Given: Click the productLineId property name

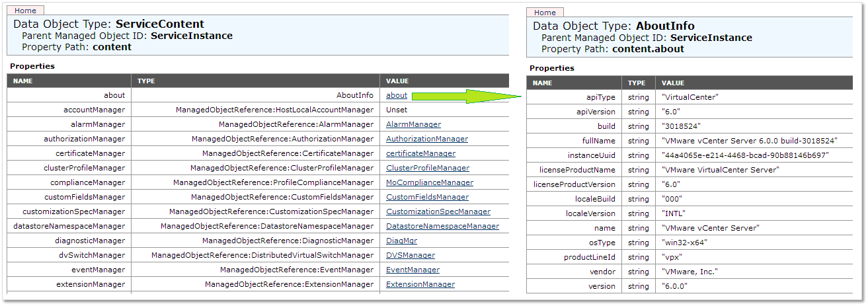Looking at the screenshot, I should tap(590, 257).
